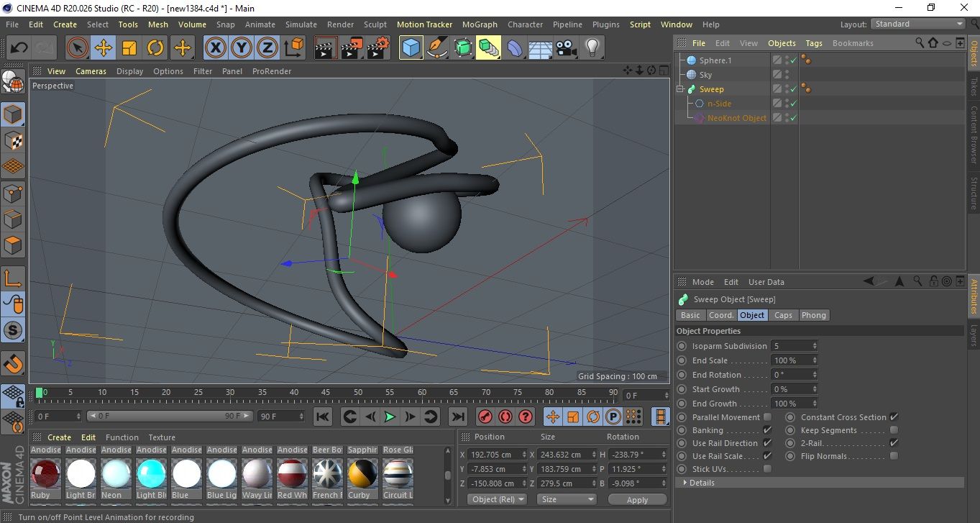Activate the Move tool
This screenshot has width=980, height=523.
tap(104, 48)
